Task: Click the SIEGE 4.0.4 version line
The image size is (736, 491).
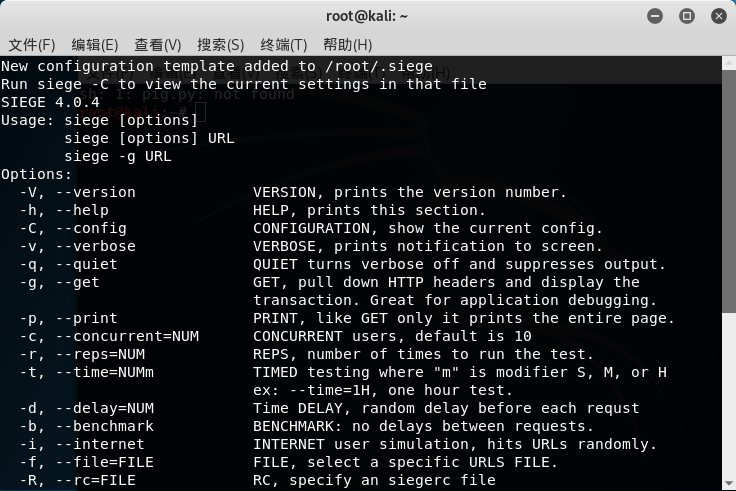Action: point(50,102)
